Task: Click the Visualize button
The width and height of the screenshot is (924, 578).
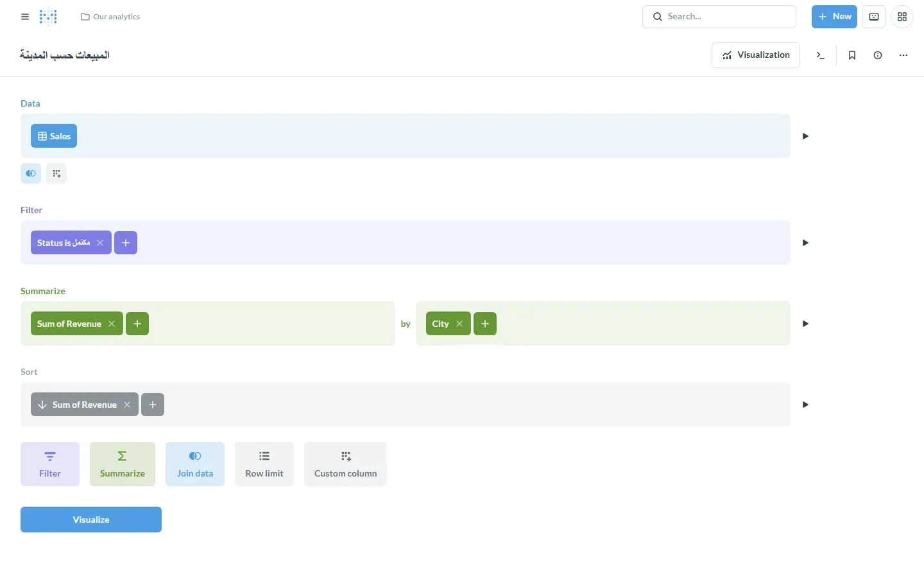Action: point(91,520)
